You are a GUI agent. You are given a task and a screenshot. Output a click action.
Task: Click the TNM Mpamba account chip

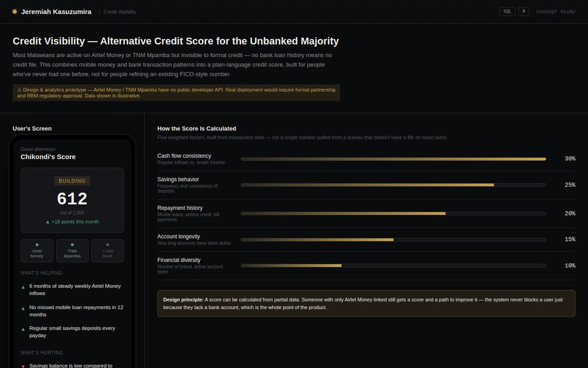[x=72, y=250]
